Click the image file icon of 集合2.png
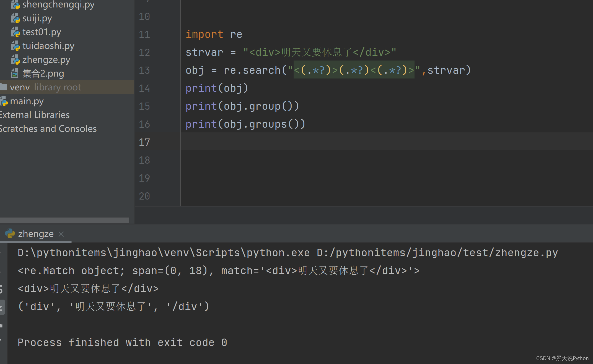593x364 pixels. (15, 74)
